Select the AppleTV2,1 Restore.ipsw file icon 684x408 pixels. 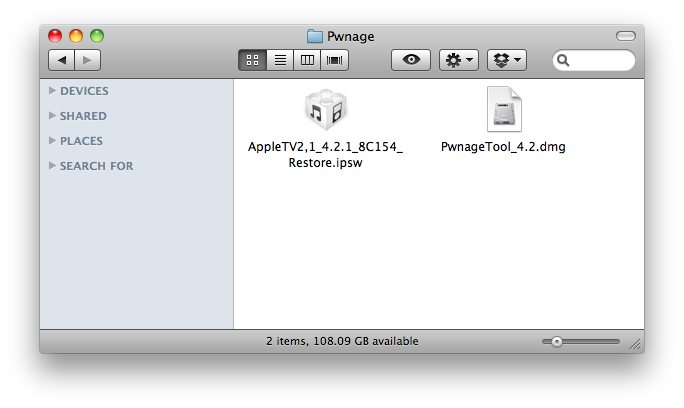pos(325,109)
